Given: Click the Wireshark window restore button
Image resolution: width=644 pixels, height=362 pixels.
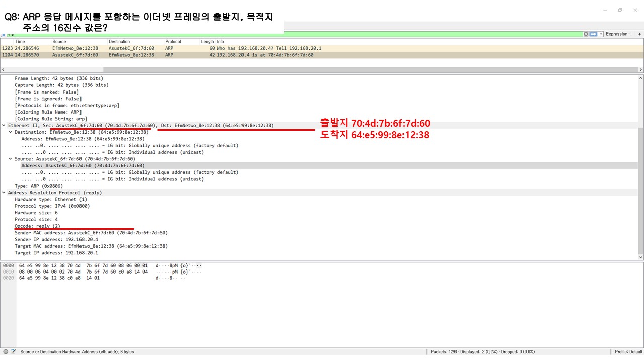Looking at the screenshot, I should click(x=620, y=10).
